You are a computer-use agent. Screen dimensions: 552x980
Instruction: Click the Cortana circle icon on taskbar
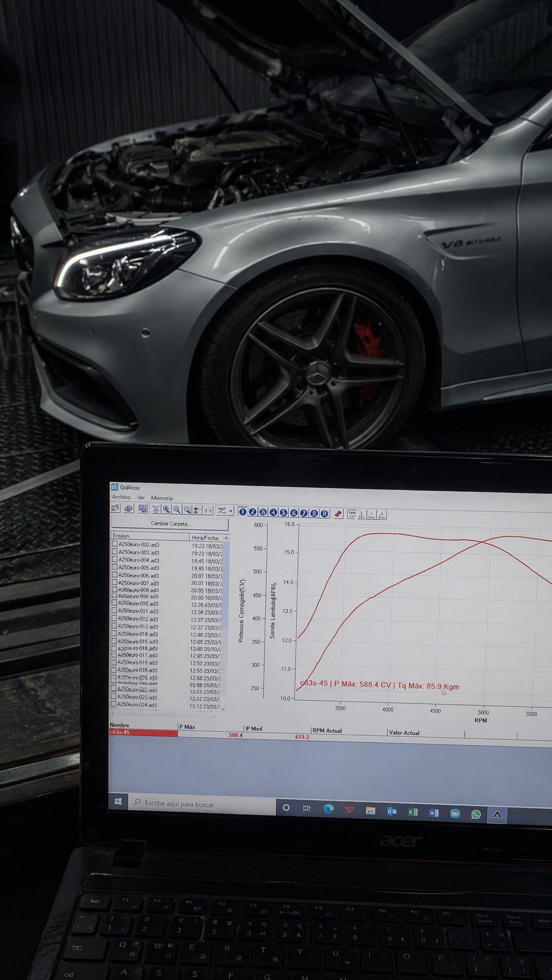286,808
